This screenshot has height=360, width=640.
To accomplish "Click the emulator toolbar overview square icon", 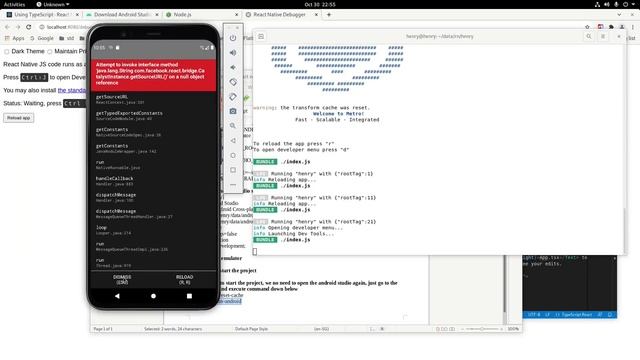I will click(233, 170).
